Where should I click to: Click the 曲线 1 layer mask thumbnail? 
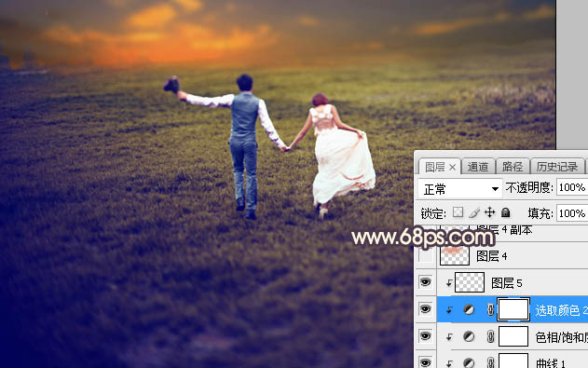(513, 361)
